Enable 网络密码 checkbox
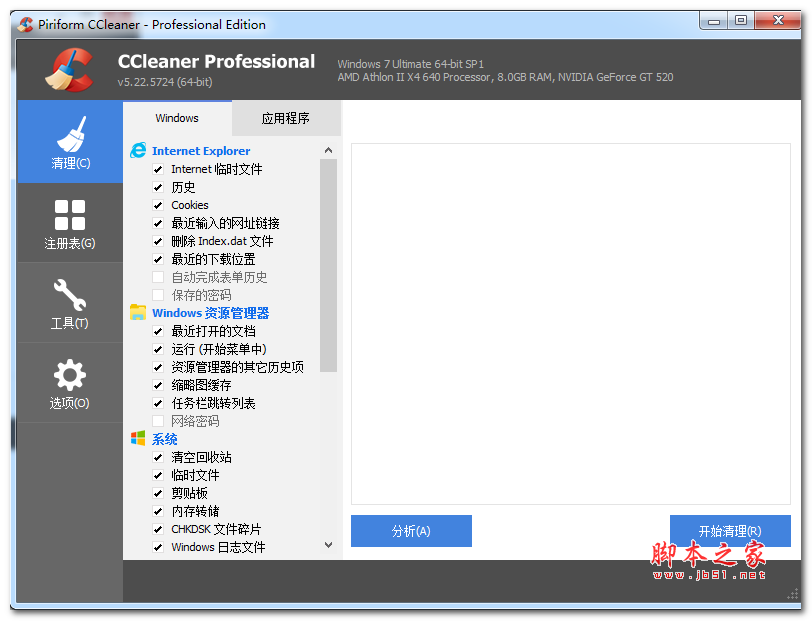The image size is (812, 621). (158, 421)
